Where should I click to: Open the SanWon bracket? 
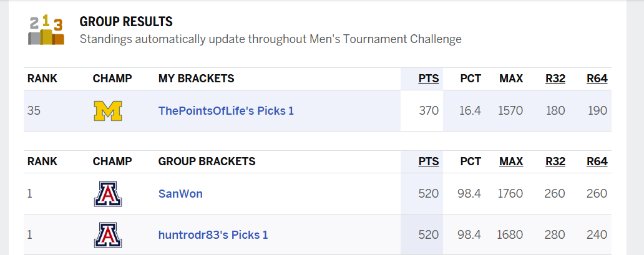tap(180, 194)
